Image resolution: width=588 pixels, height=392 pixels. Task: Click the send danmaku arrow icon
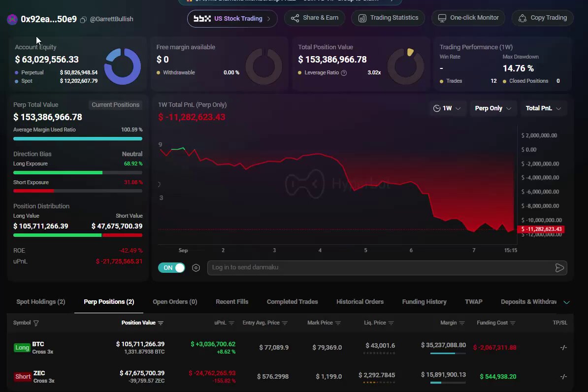point(559,268)
